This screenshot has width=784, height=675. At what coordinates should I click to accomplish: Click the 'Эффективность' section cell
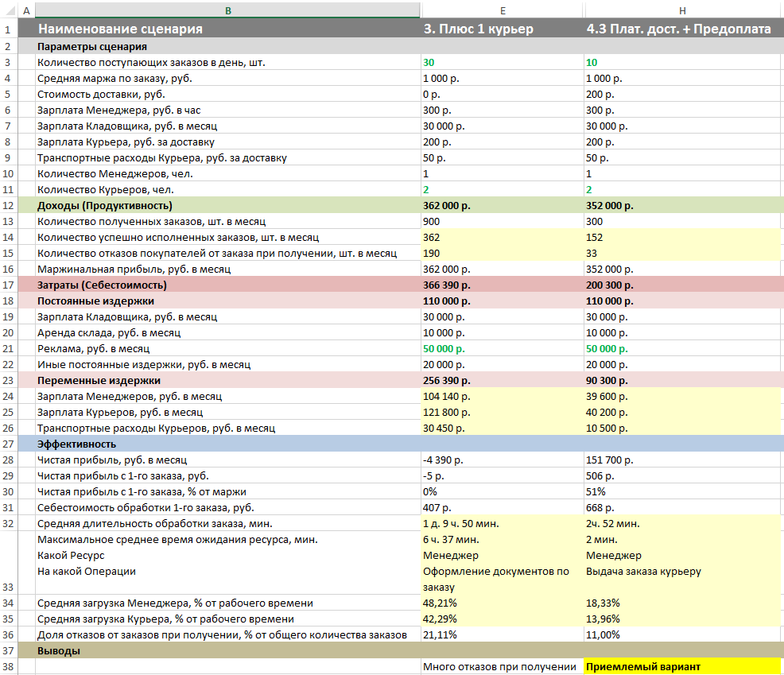pyautogui.click(x=228, y=444)
